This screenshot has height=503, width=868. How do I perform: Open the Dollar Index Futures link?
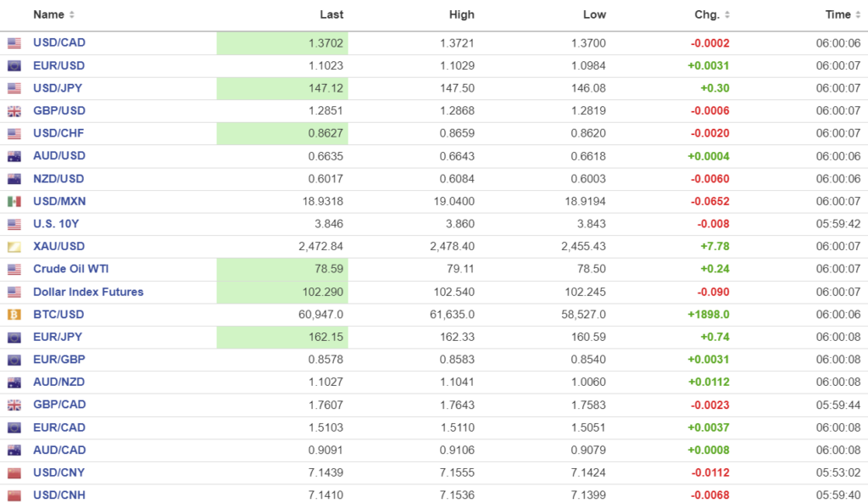tap(88, 292)
